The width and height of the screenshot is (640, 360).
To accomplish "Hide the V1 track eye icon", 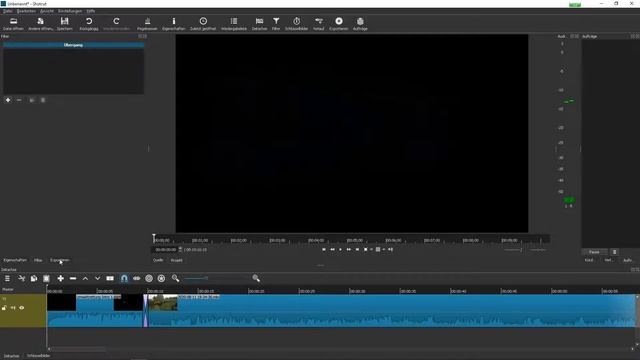I will click(x=22, y=308).
